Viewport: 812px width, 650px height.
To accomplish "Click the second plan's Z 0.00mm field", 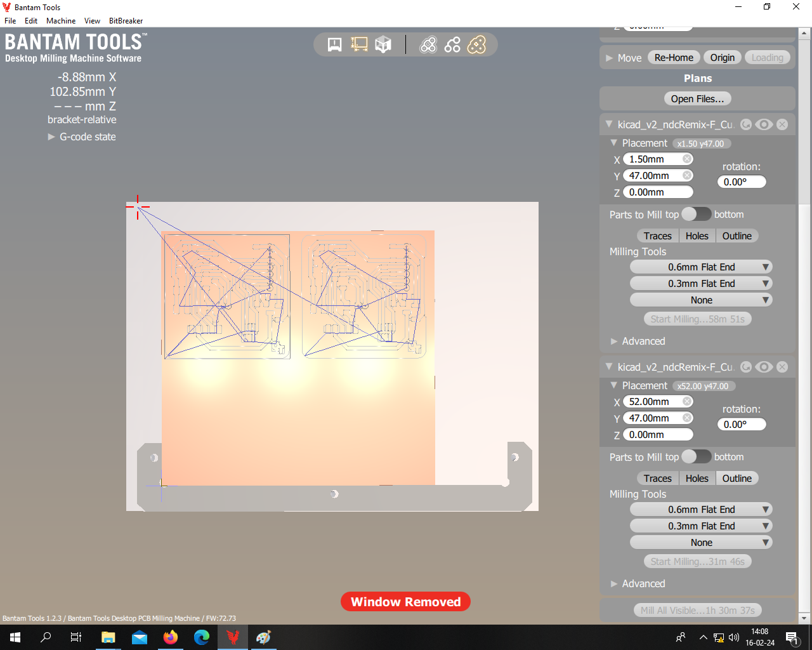I will pos(658,435).
